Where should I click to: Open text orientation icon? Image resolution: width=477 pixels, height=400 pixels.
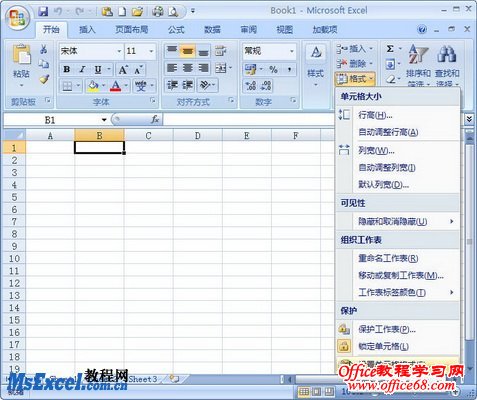pos(204,85)
